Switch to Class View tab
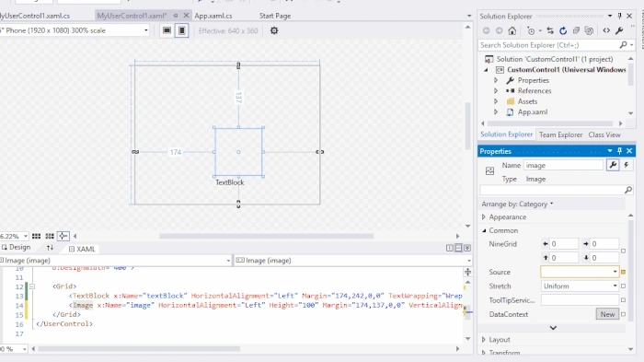The image size is (644, 362). point(604,134)
